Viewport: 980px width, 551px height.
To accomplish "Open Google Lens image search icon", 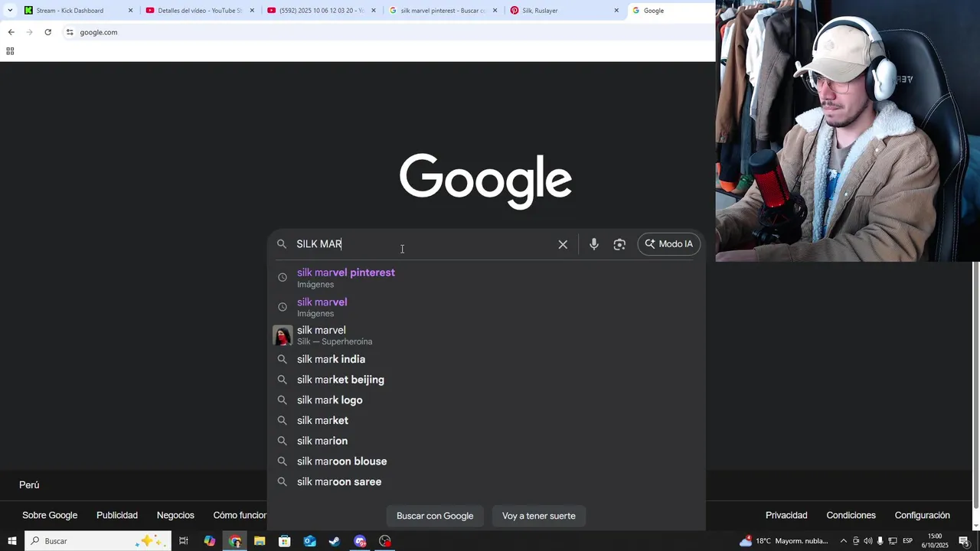I will (619, 244).
